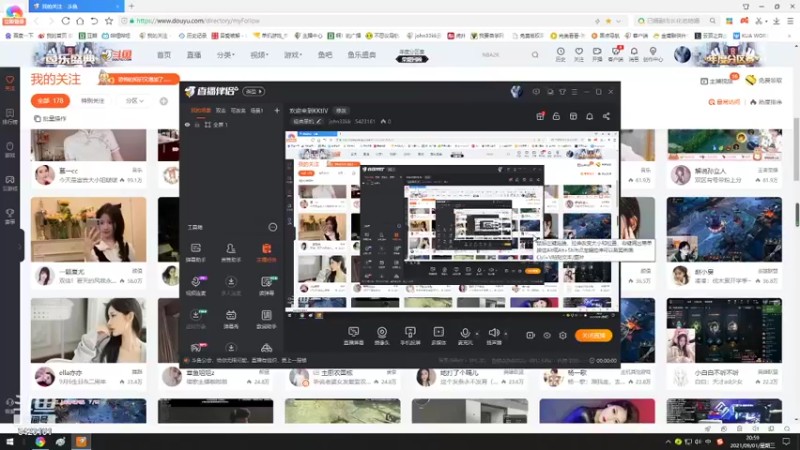Viewport: 800px width, 450px height.
Task: Open the skin shirt icon in title bar
Action: click(562, 92)
